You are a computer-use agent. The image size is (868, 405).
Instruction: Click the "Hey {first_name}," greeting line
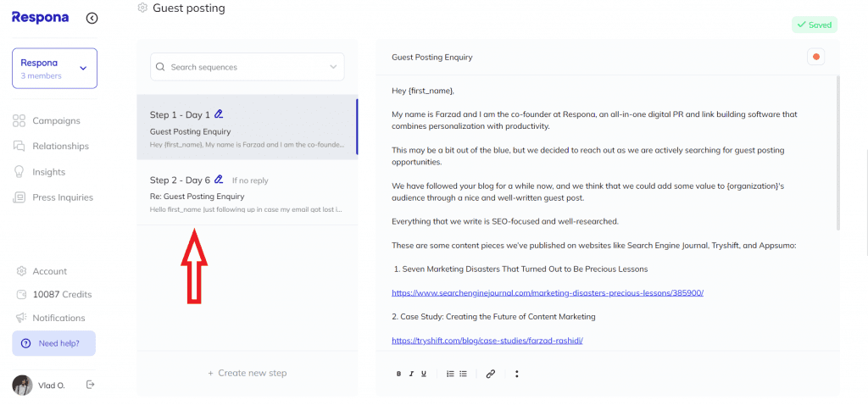[423, 91]
